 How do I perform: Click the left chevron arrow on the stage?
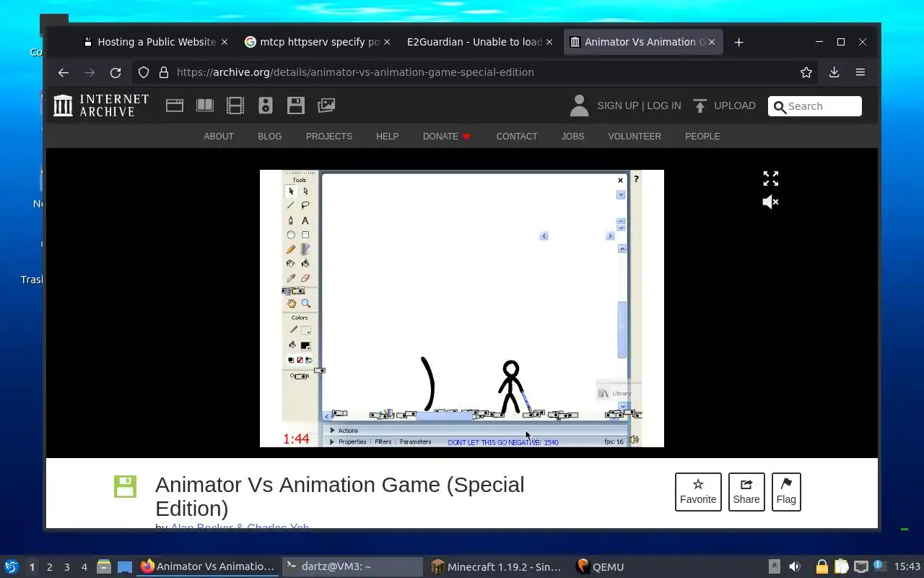[x=544, y=236]
